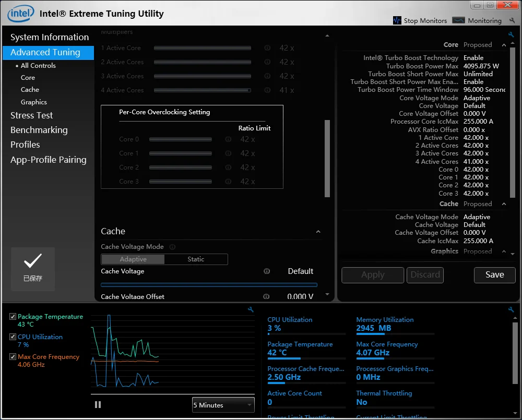Click Stop Monitors label

tap(425, 21)
